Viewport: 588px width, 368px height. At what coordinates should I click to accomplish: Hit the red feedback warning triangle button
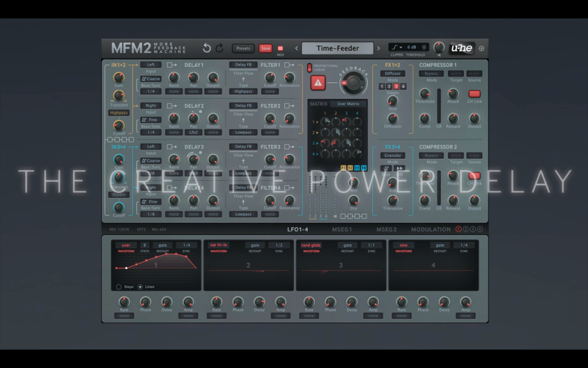coord(318,83)
